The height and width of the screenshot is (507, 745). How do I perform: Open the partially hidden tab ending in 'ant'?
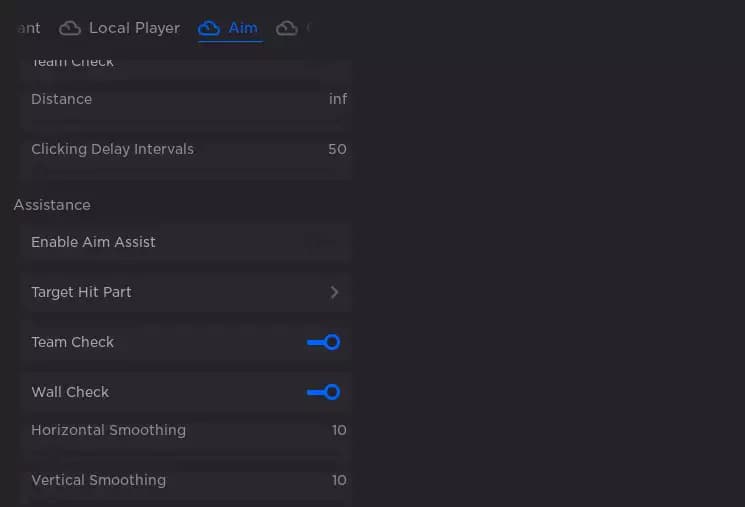click(x=28, y=28)
